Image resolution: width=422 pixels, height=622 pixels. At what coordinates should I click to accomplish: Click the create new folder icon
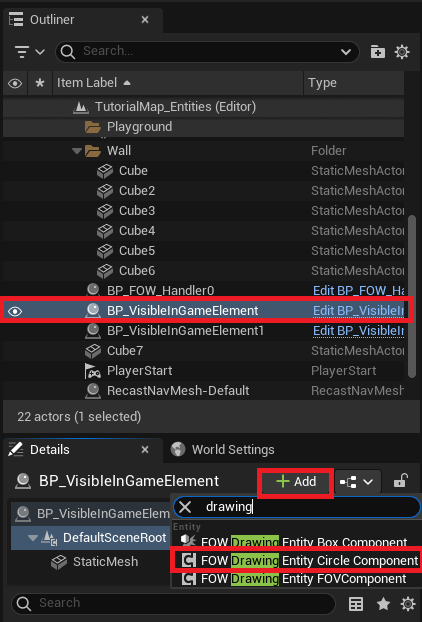pyautogui.click(x=377, y=52)
